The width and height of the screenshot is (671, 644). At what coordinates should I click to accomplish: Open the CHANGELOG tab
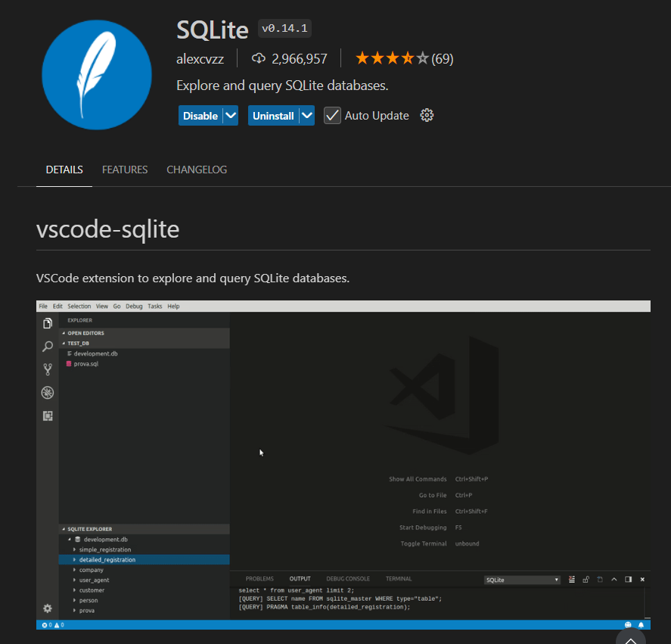click(x=196, y=170)
